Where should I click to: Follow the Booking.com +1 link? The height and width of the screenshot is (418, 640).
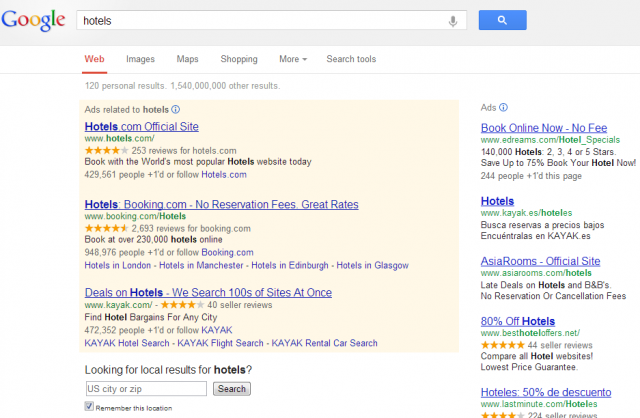(x=227, y=253)
